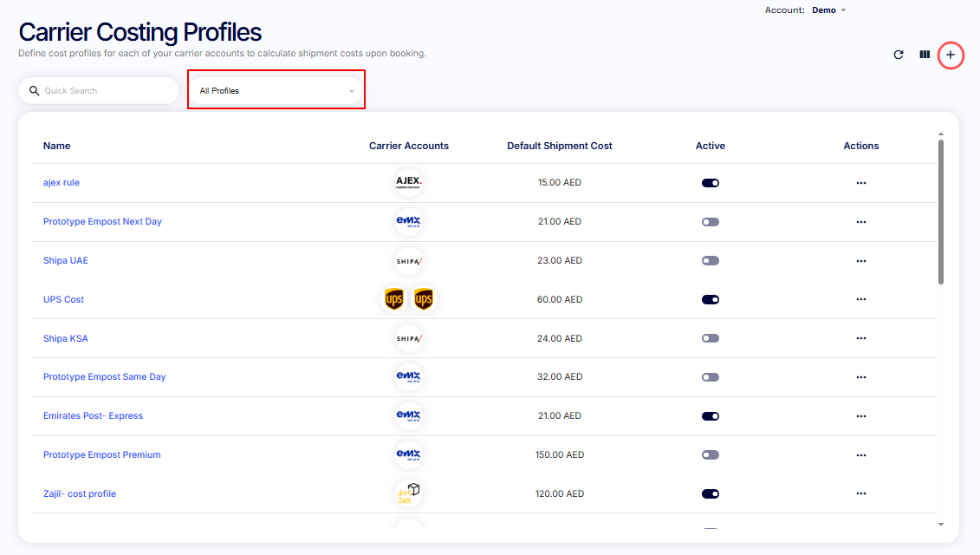This screenshot has width=980, height=555.
Task: Open the Account Demo dropdown
Action: [828, 10]
